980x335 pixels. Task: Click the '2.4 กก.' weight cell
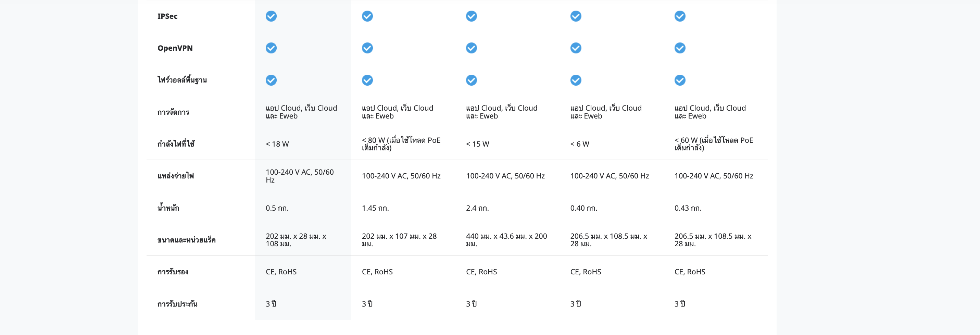click(x=477, y=208)
